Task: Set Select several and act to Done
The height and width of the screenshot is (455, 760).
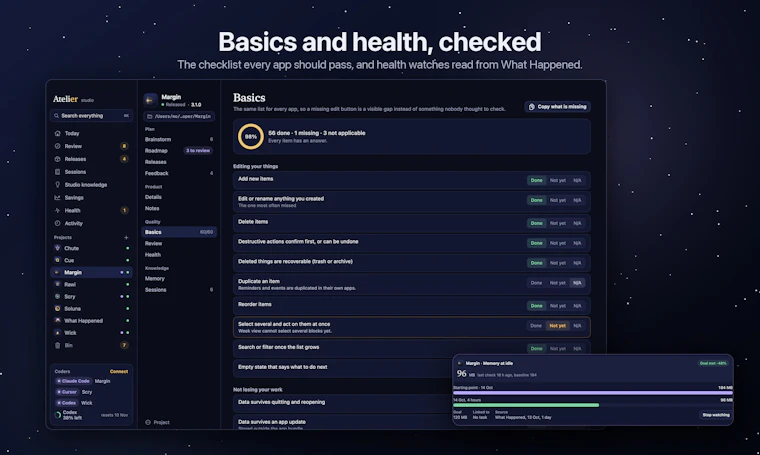Action: pos(536,326)
